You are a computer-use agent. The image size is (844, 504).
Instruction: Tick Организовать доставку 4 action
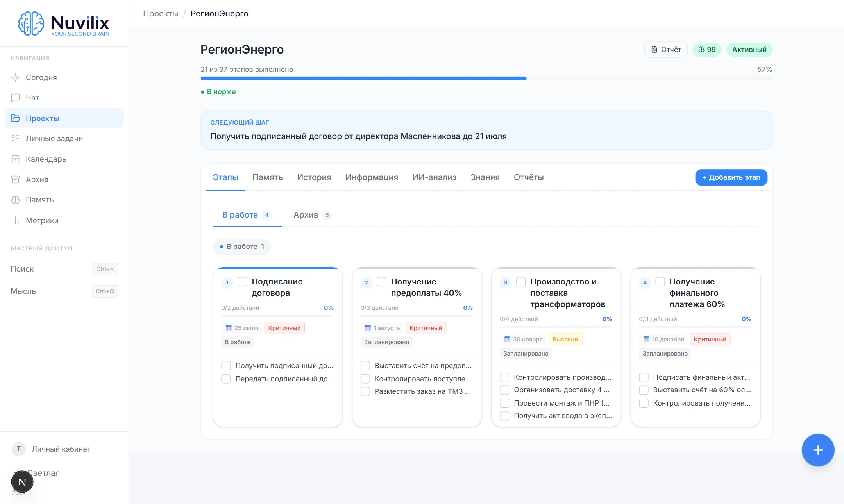504,390
